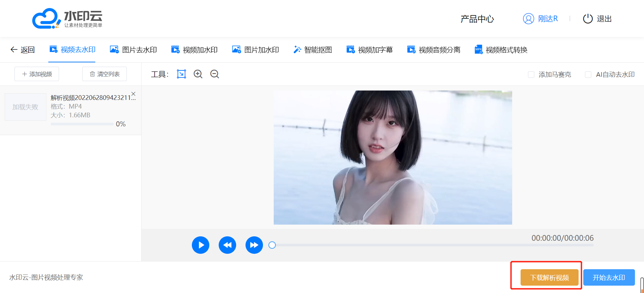This screenshot has width=644, height=293.
Task: Go to the 视频音频分离 tab
Action: pyautogui.click(x=434, y=50)
